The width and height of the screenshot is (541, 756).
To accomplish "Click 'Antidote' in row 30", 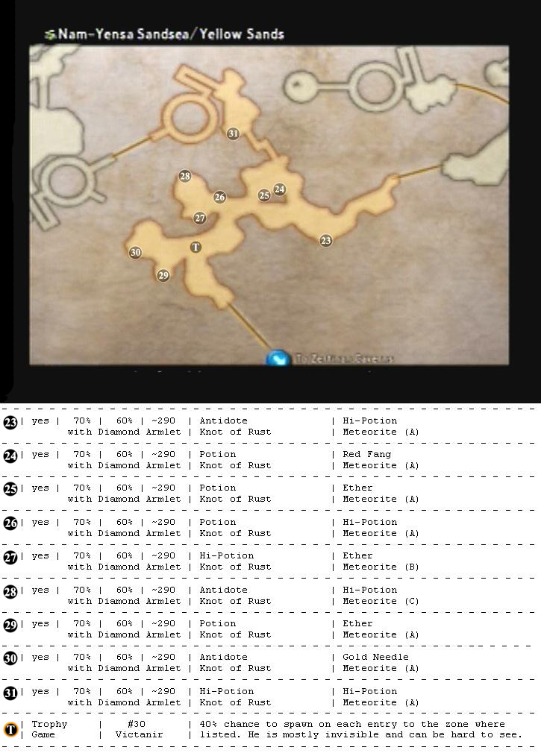I will coord(223,657).
